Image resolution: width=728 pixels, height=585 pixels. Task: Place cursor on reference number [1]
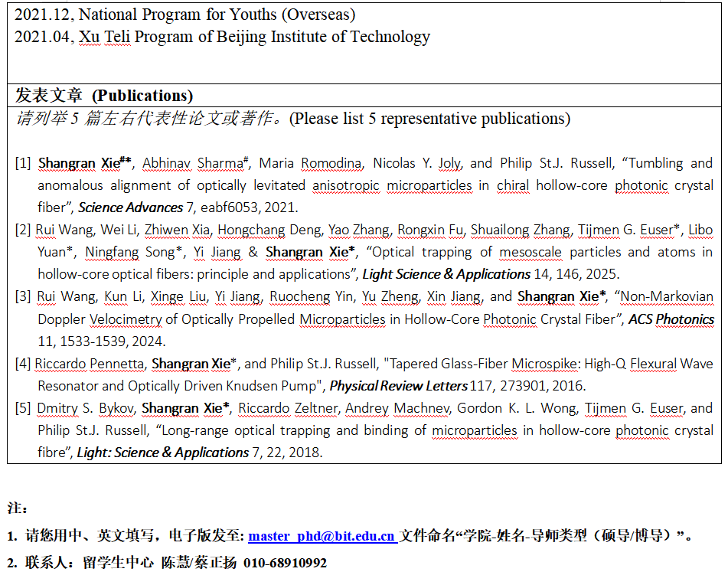click(24, 163)
